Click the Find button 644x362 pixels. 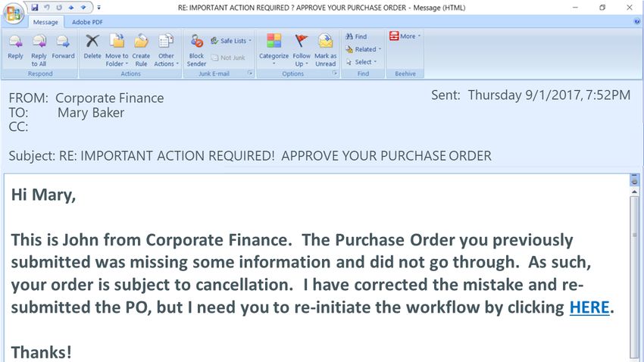tap(356, 36)
